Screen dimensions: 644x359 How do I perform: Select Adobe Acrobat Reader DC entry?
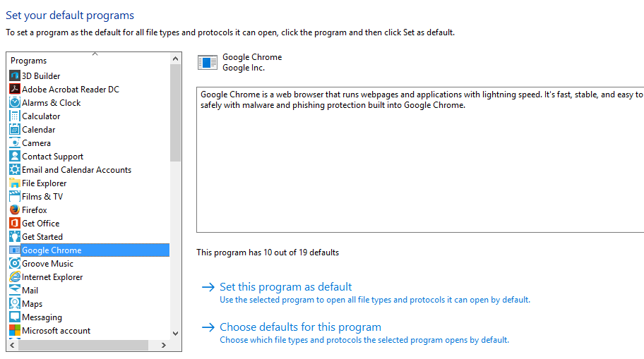pyautogui.click(x=71, y=89)
